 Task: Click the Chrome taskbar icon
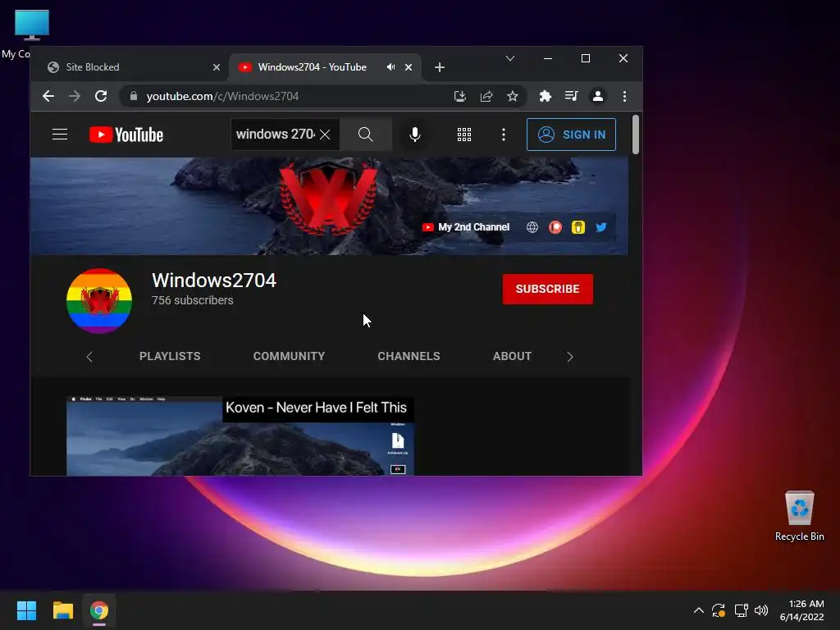99,610
